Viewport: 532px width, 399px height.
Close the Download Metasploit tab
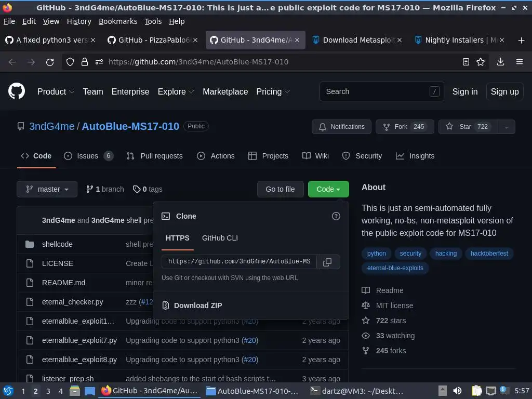(x=400, y=40)
